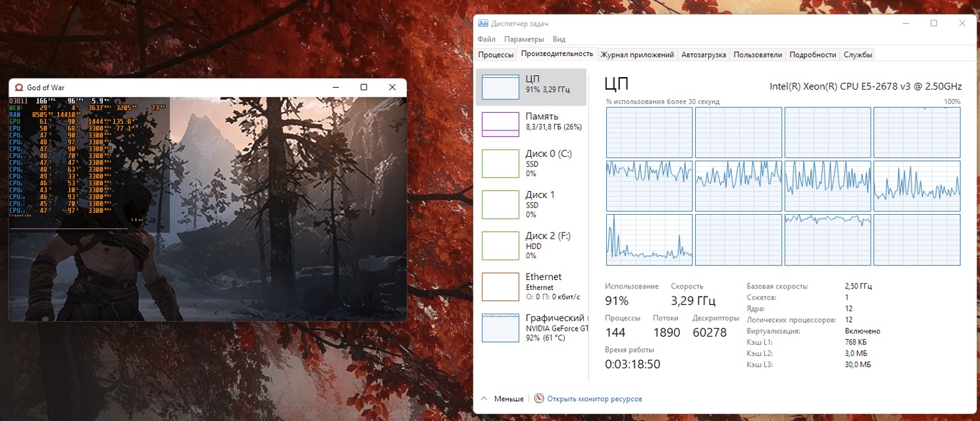The image size is (980, 421).
Task: Click the Сокетов label
Action: 762,298
